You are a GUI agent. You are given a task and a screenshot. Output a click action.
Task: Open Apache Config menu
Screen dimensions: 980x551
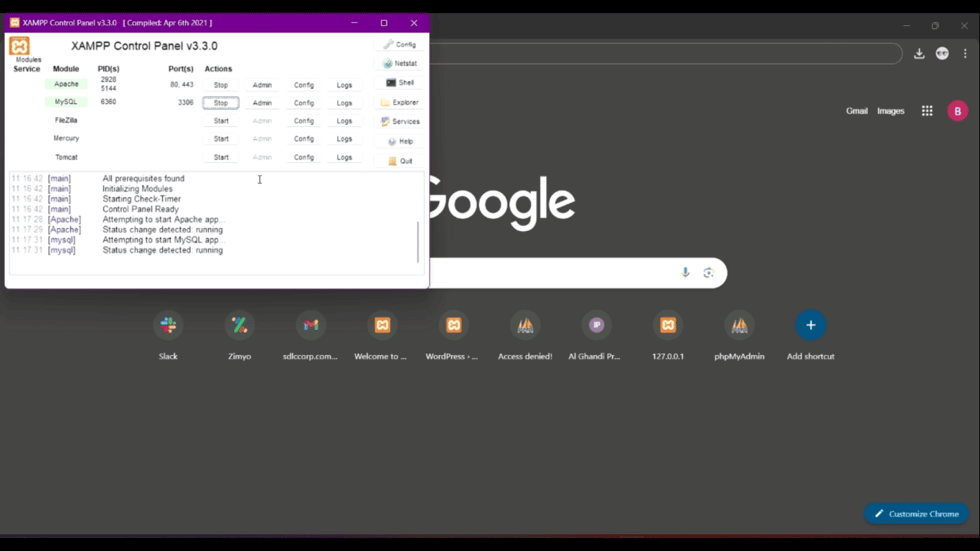click(x=304, y=85)
